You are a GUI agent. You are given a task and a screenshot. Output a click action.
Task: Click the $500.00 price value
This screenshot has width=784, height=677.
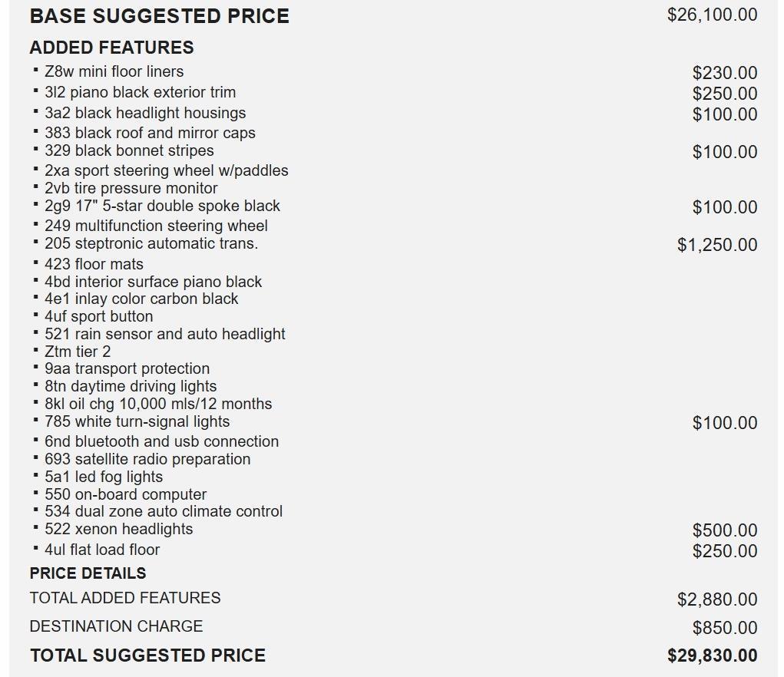coord(724,530)
